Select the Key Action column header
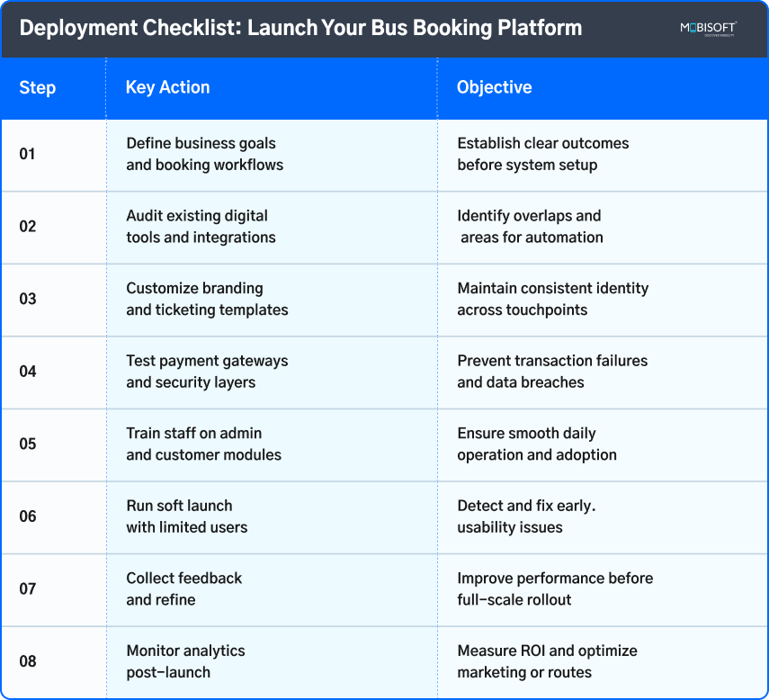Screen dimensions: 769x700 [x=167, y=87]
